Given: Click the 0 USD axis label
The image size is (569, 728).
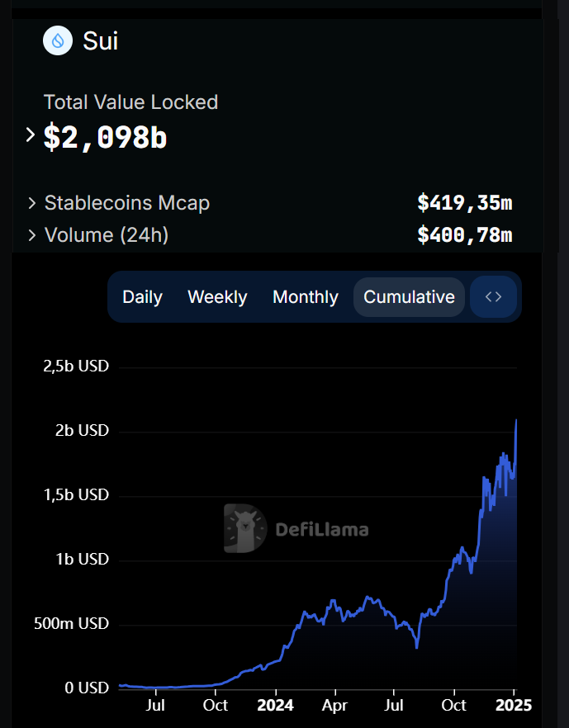Looking at the screenshot, I should coord(87,688).
